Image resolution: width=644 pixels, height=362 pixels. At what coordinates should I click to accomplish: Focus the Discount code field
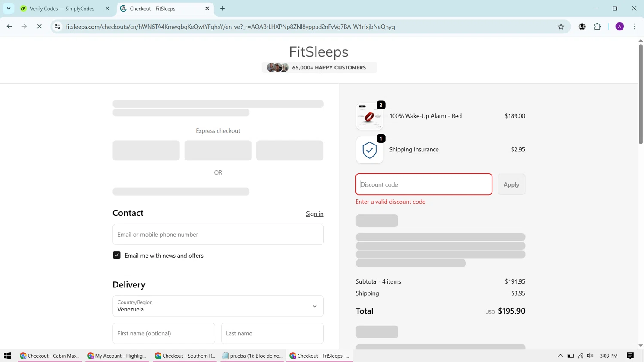tap(424, 184)
